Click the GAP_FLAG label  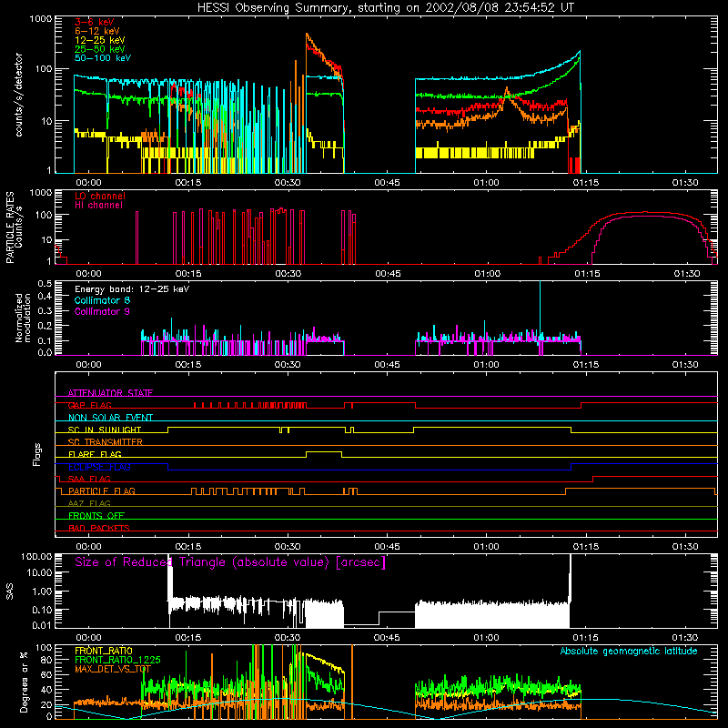(89, 405)
